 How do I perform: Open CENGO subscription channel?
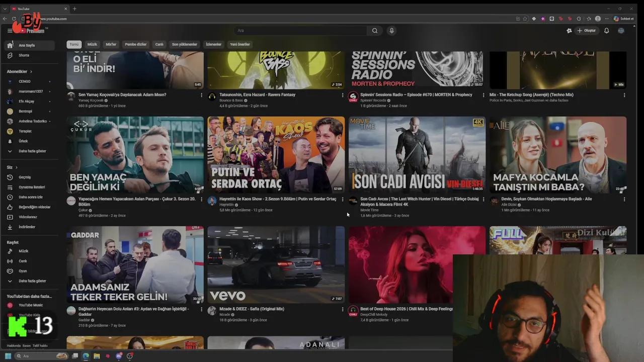point(30,81)
